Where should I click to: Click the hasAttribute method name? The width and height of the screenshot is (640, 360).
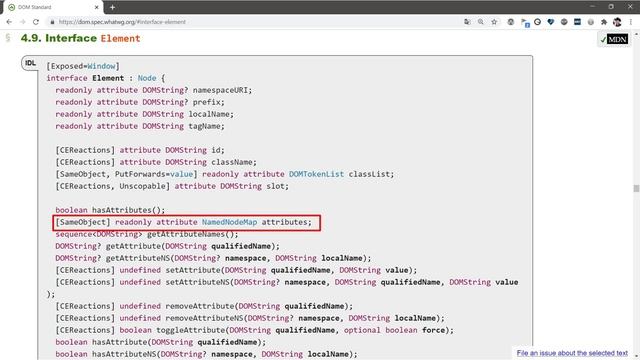[119, 342]
